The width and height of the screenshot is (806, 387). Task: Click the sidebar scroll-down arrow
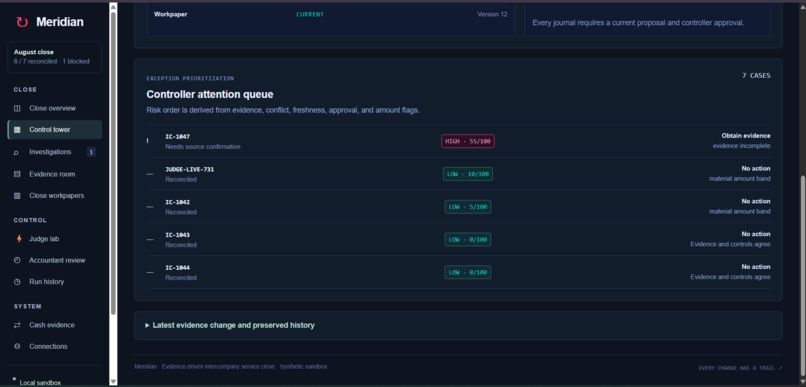113,381
